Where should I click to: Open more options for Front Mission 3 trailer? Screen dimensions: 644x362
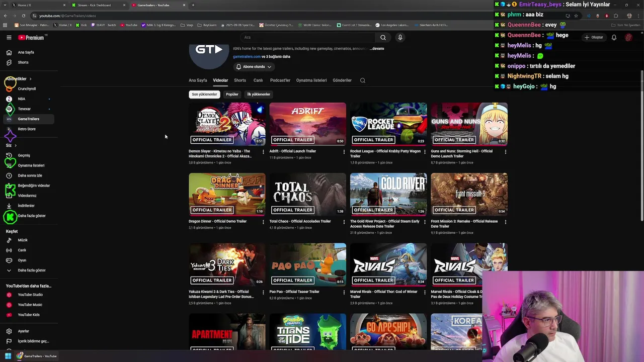pyautogui.click(x=505, y=222)
